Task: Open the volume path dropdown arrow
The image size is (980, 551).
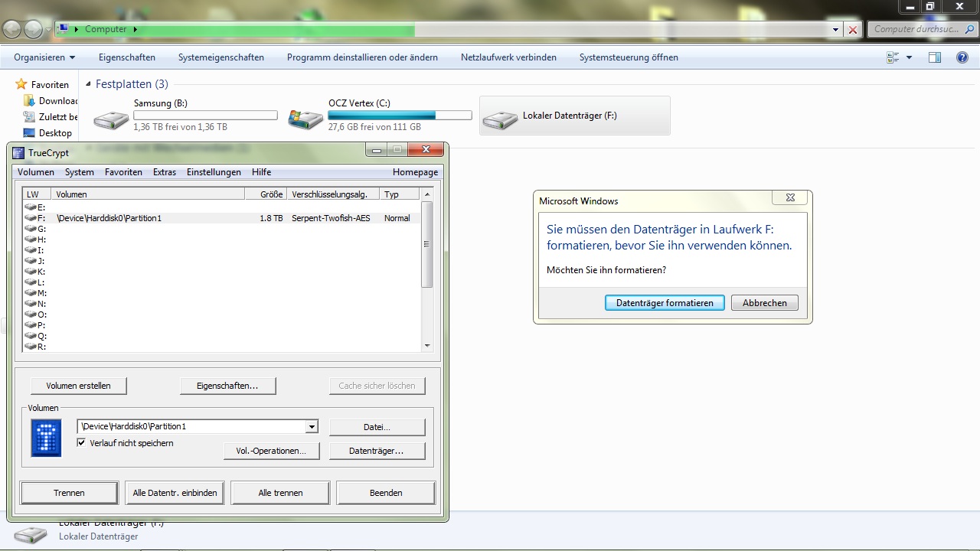Action: coord(312,426)
